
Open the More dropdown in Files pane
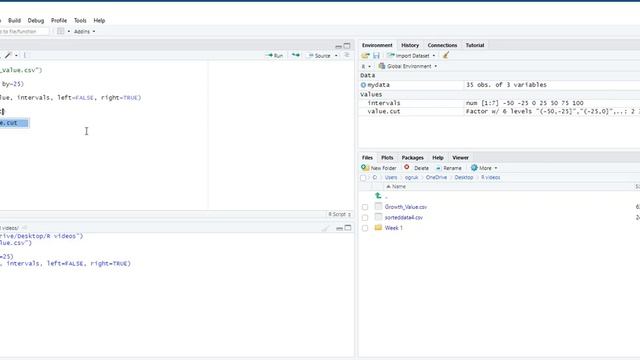click(484, 168)
